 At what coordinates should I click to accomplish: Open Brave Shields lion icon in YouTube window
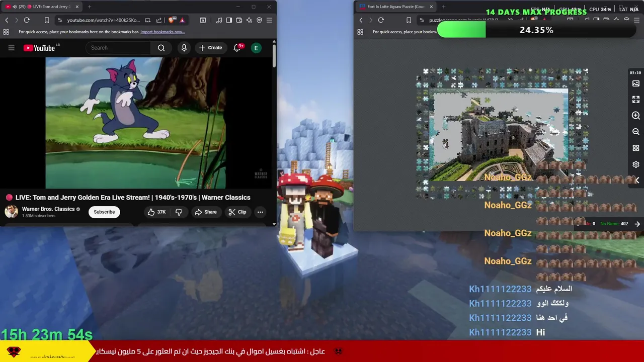point(172,20)
